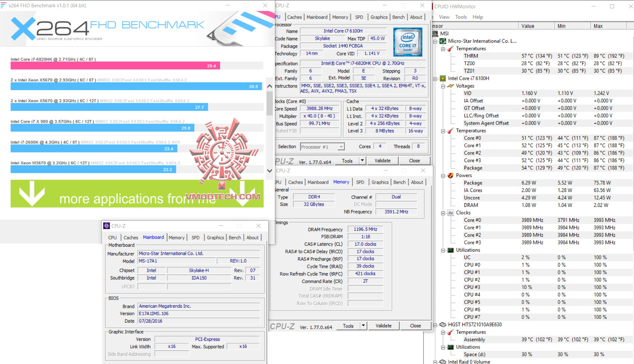Click scroll-down arrow in x264 results list
634x364 pixels.
(270, 170)
